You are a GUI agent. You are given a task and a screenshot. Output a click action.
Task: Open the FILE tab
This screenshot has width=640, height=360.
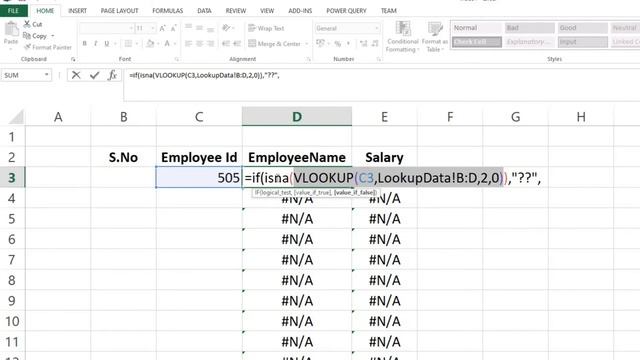coord(13,11)
